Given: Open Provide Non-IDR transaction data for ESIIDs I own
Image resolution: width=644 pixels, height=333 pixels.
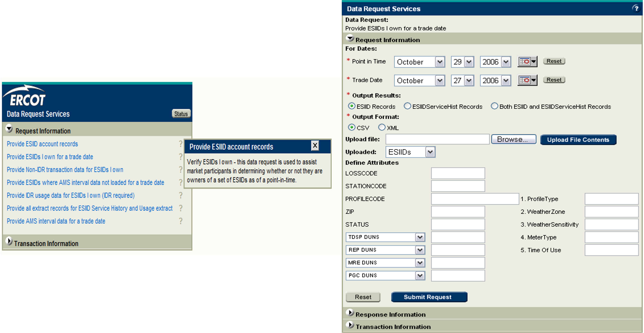Looking at the screenshot, I should [65, 170].
